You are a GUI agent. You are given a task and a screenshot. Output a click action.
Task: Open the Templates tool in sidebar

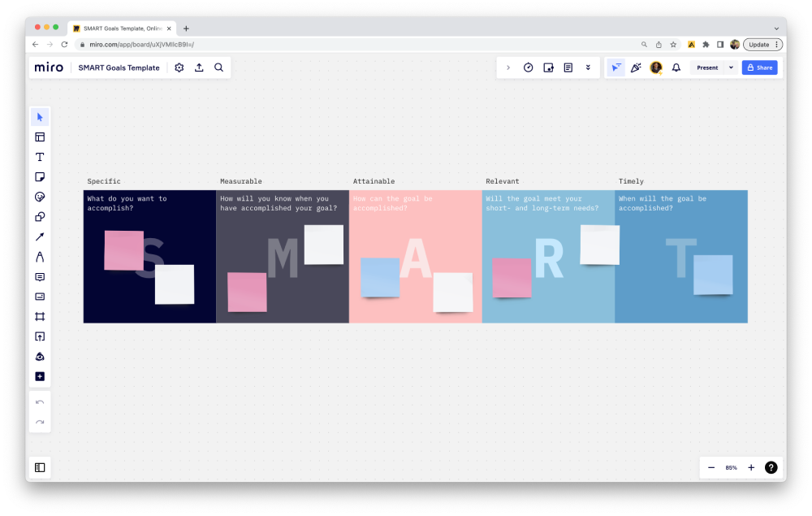click(x=40, y=137)
